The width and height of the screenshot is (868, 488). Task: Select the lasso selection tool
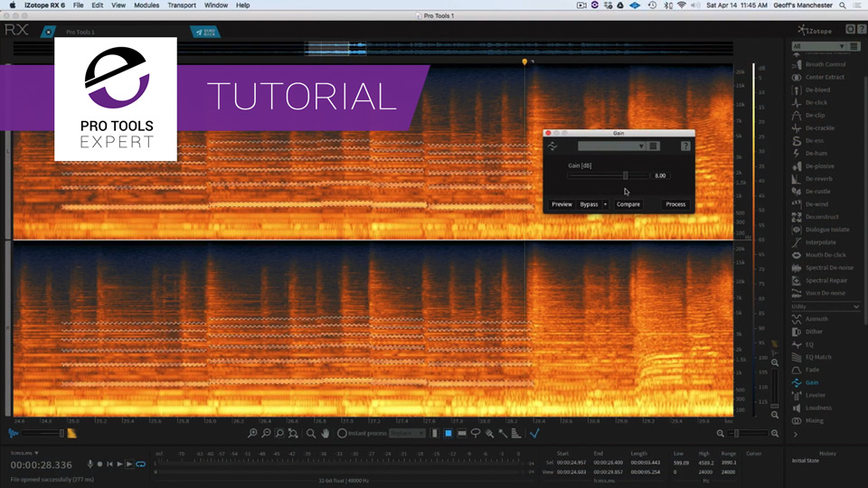(476, 434)
